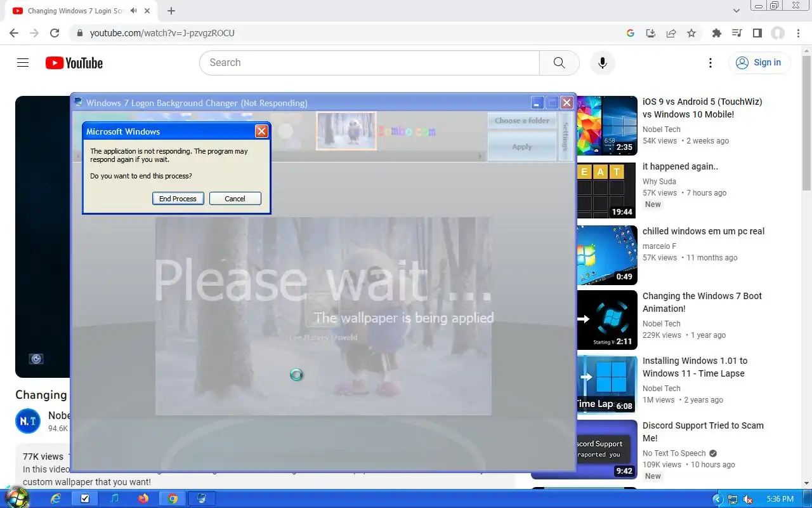Click the 'No Text To Speech' channel name
812x508 pixels.
(674, 453)
